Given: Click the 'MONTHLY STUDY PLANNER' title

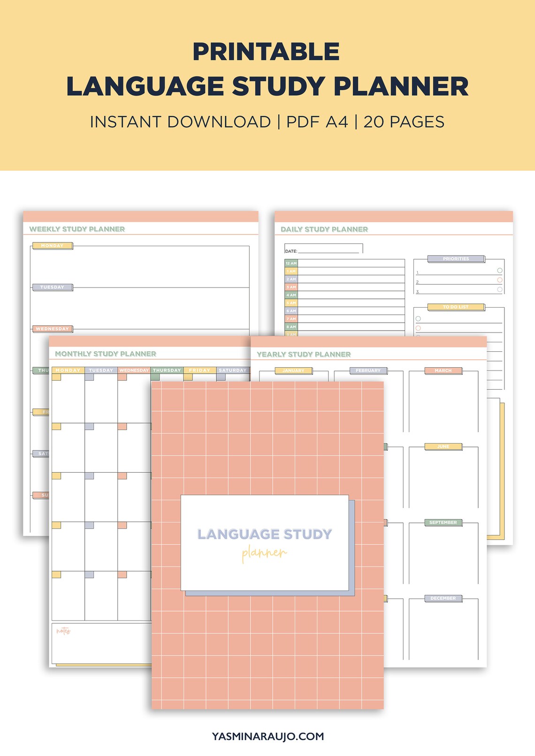Looking at the screenshot, I should coord(106,354).
